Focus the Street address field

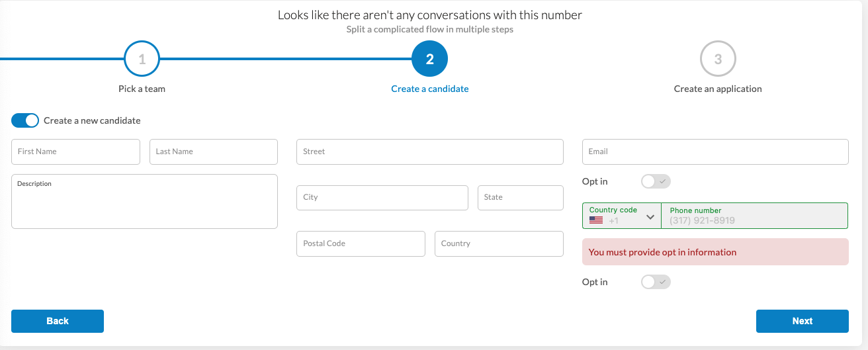(429, 152)
